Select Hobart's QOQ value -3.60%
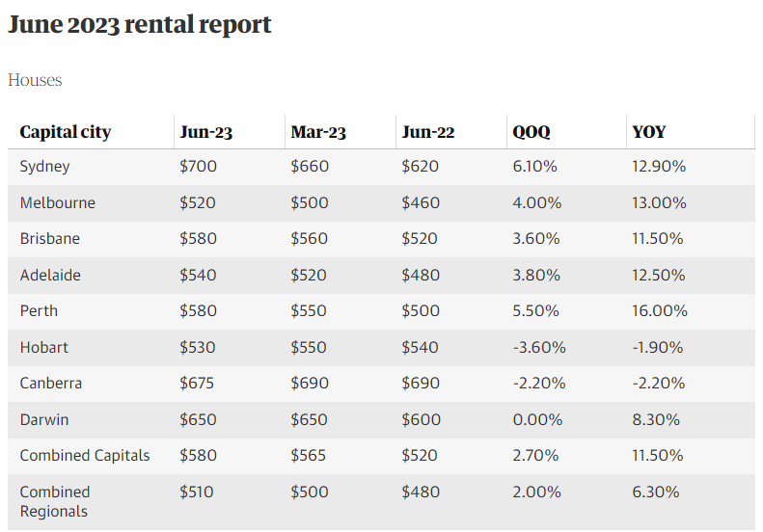 click(539, 347)
